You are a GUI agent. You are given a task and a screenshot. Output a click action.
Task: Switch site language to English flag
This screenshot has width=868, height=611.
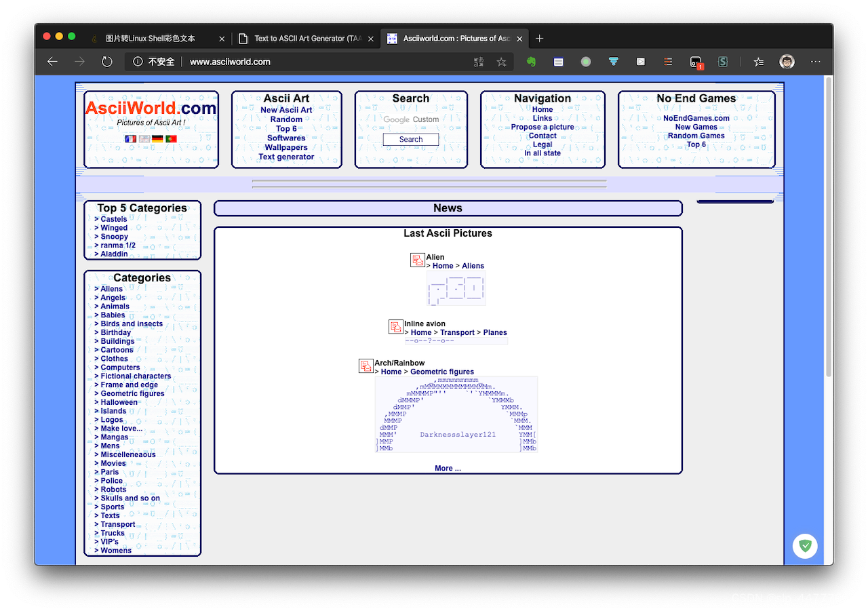[144, 138]
